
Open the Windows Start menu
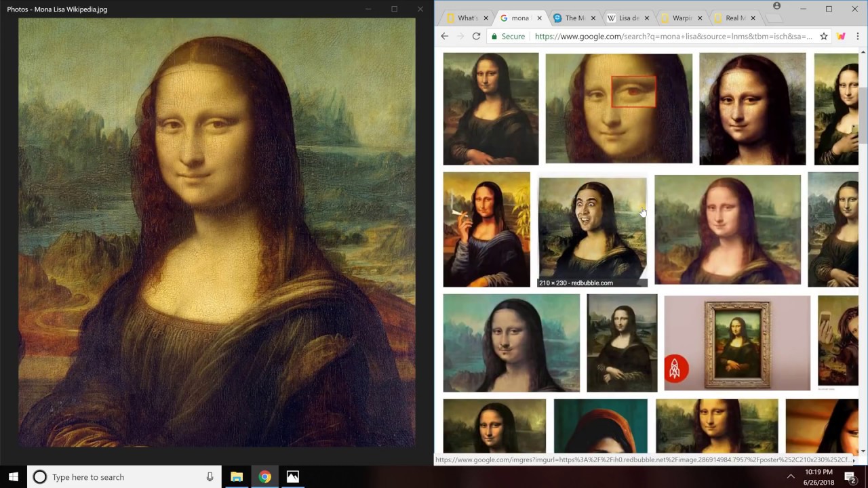point(13,477)
